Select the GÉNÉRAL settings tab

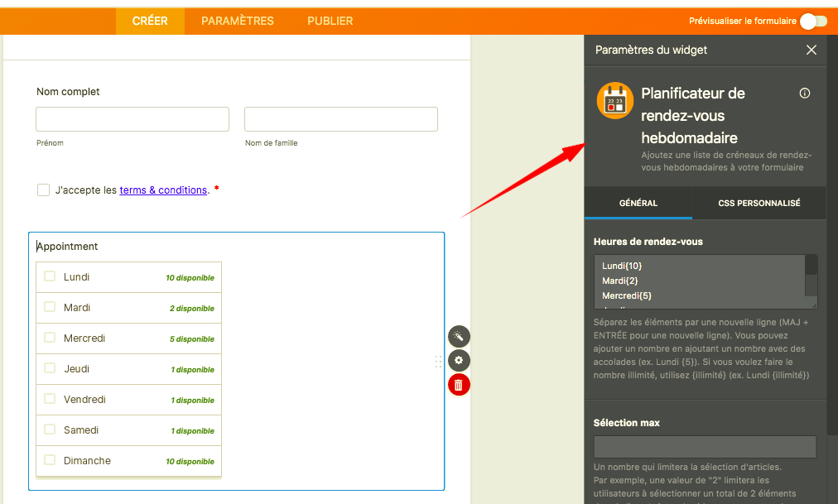click(638, 203)
